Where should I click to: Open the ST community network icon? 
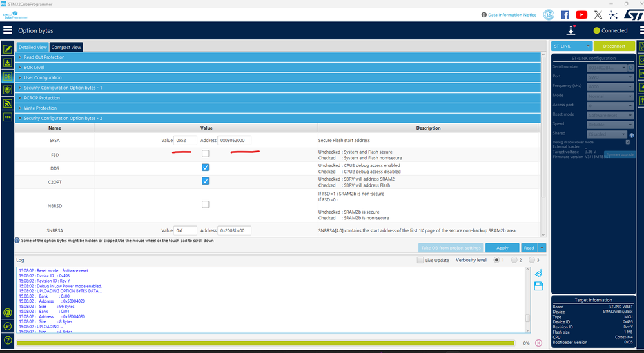613,15
